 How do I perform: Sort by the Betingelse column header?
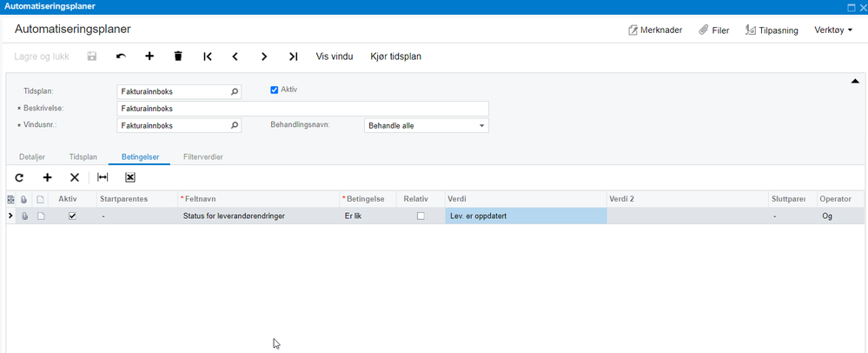[x=368, y=199]
